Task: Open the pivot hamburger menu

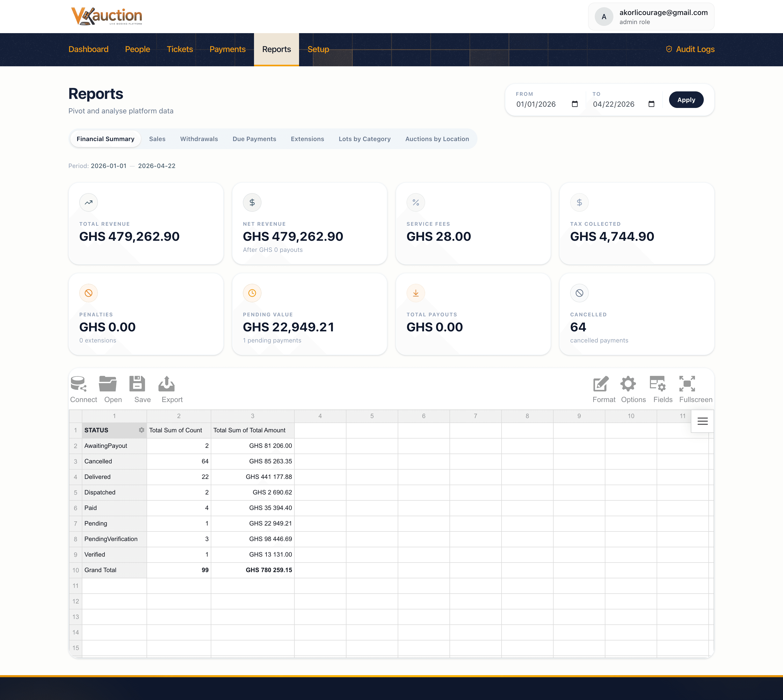Action: 702,421
